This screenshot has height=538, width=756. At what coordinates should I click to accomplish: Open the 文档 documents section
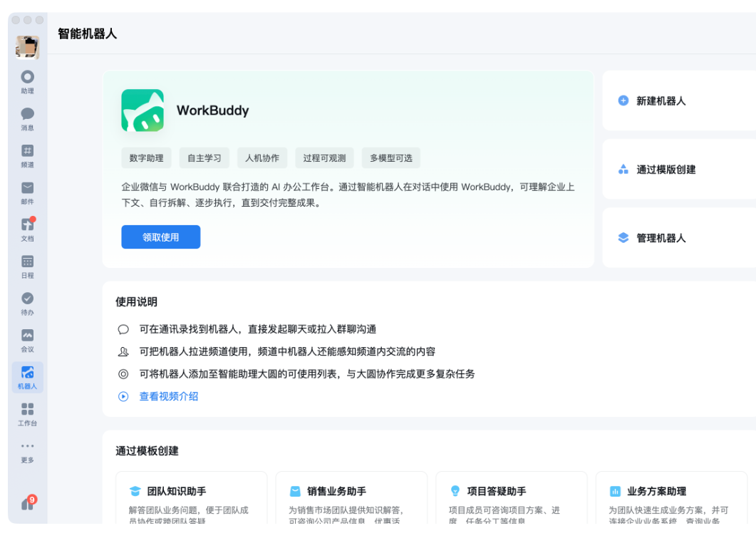tap(28, 230)
